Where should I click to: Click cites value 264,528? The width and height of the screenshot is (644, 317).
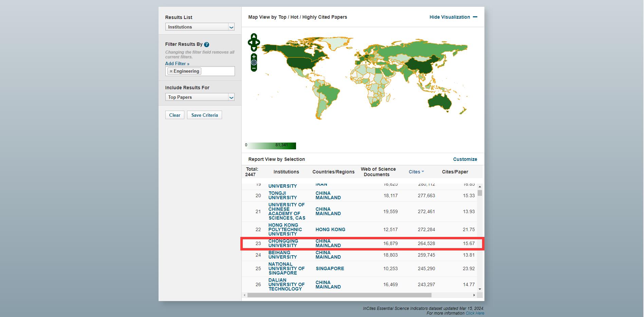click(426, 243)
